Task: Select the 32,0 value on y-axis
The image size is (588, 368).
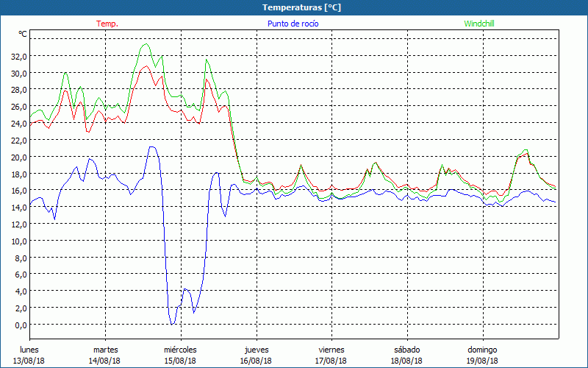Action: pos(18,56)
